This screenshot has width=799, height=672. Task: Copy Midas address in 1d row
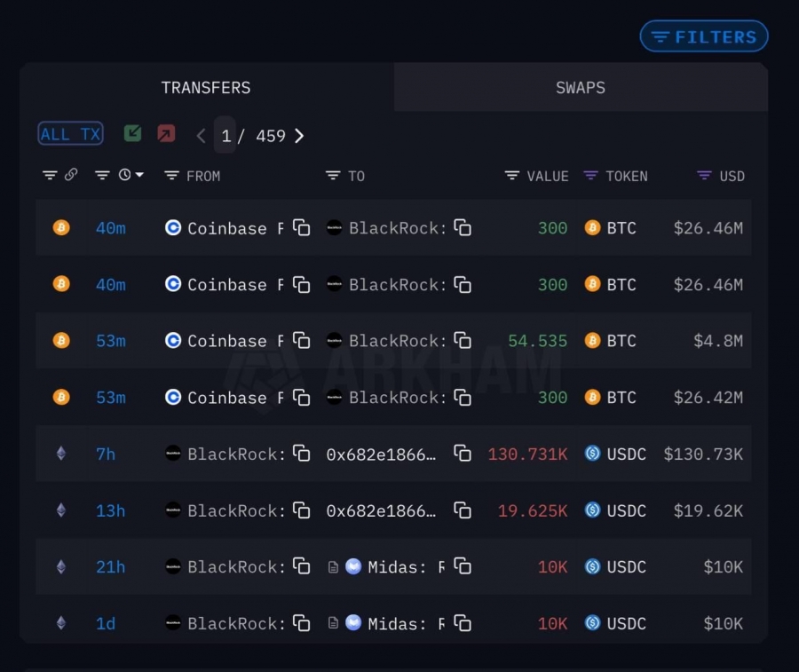pyautogui.click(x=463, y=622)
